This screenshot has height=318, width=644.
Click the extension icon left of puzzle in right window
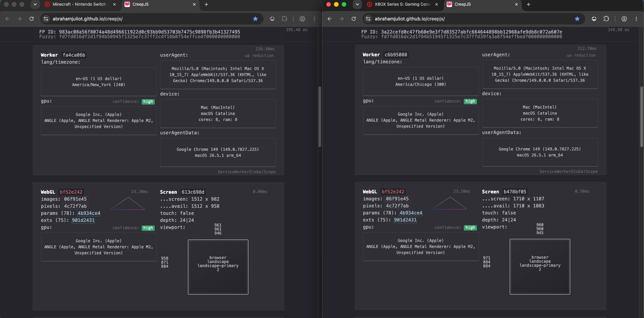pos(594,19)
